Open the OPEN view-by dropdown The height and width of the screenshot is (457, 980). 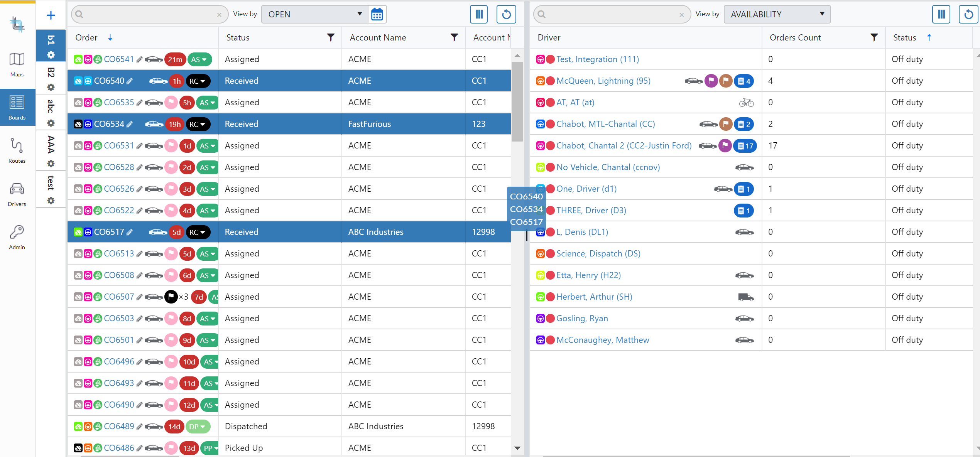pyautogui.click(x=314, y=15)
